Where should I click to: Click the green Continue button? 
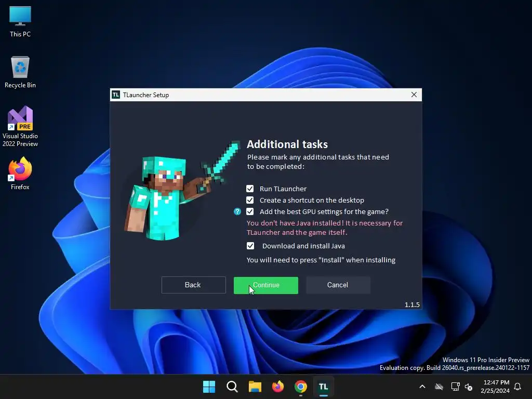coord(266,285)
